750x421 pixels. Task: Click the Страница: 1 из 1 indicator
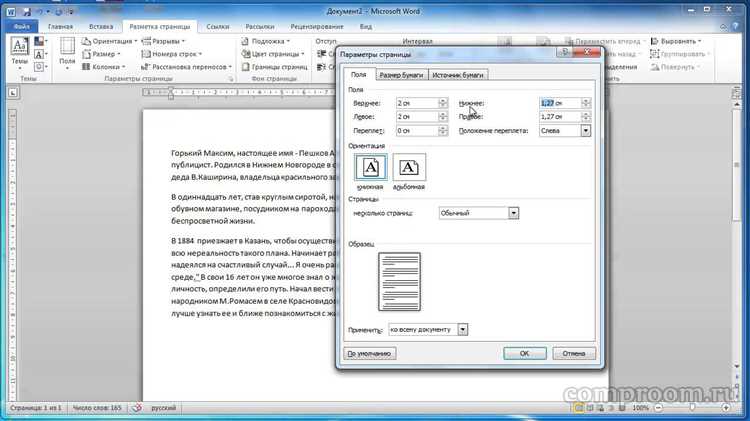pyautogui.click(x=35, y=408)
